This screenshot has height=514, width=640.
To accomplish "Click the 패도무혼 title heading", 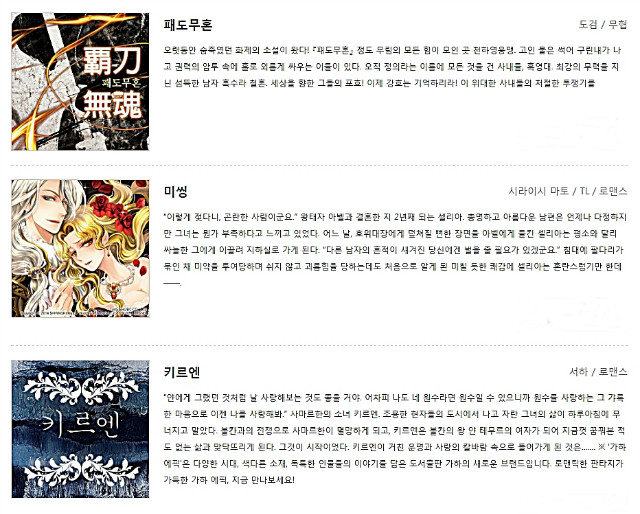I will 188,25.
